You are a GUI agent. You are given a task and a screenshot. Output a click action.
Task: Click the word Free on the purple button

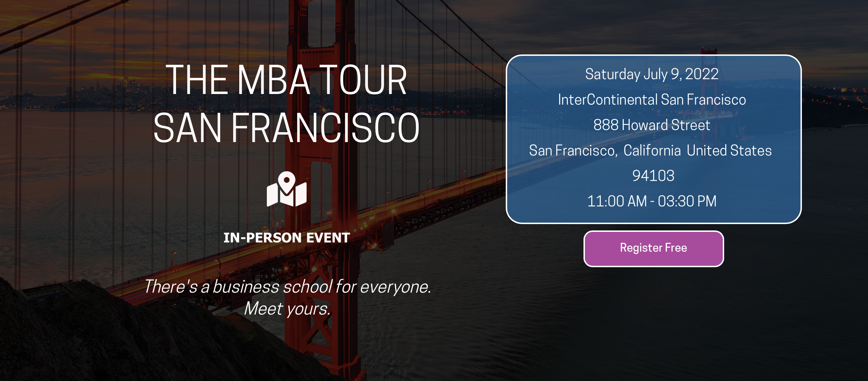pyautogui.click(x=676, y=248)
